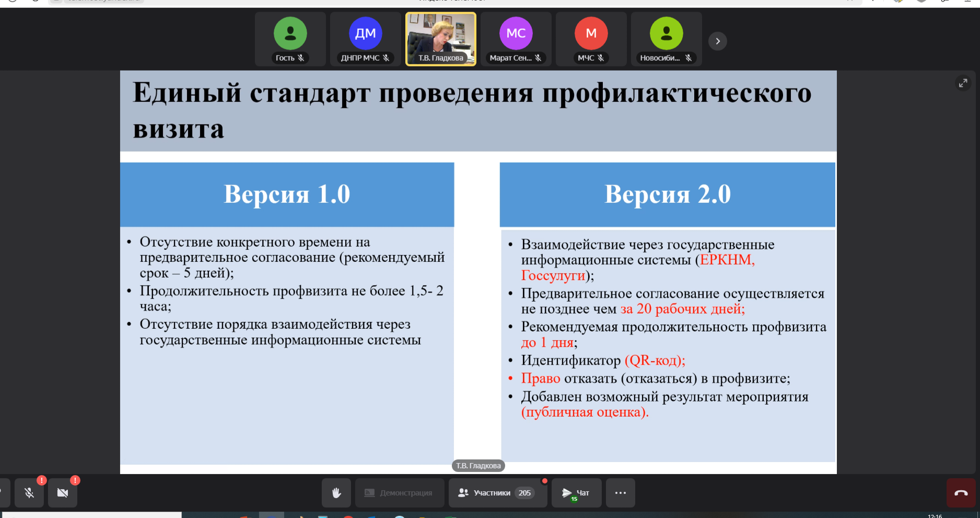The image size is (980, 518).
Task: Click the red text (публичная оценка)
Action: click(585, 412)
